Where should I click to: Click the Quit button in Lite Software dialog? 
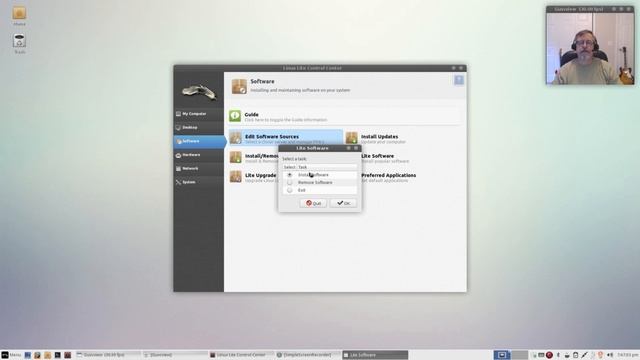pyautogui.click(x=313, y=203)
